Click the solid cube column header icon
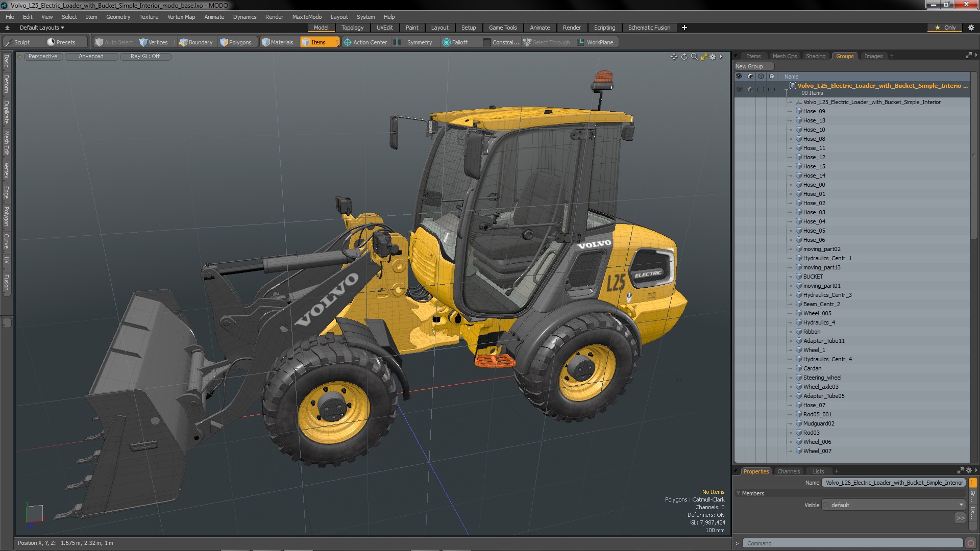This screenshot has width=980, height=551. click(772, 77)
